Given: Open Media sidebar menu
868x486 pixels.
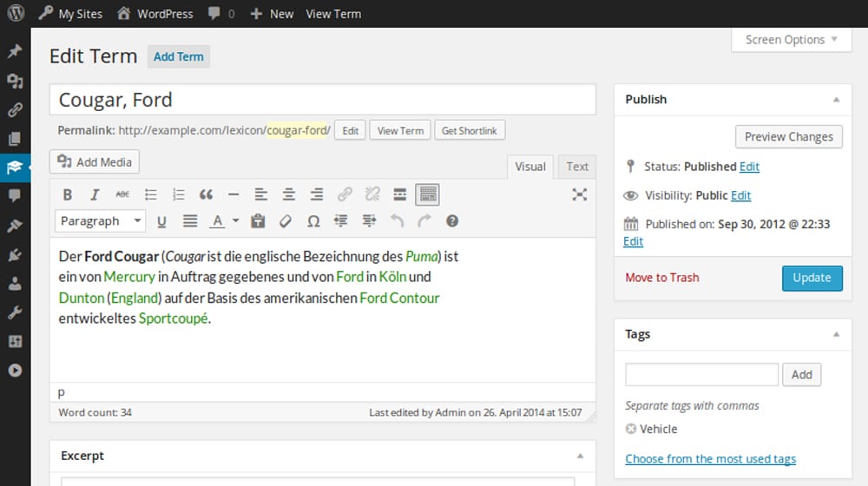Looking at the screenshot, I should click(15, 82).
